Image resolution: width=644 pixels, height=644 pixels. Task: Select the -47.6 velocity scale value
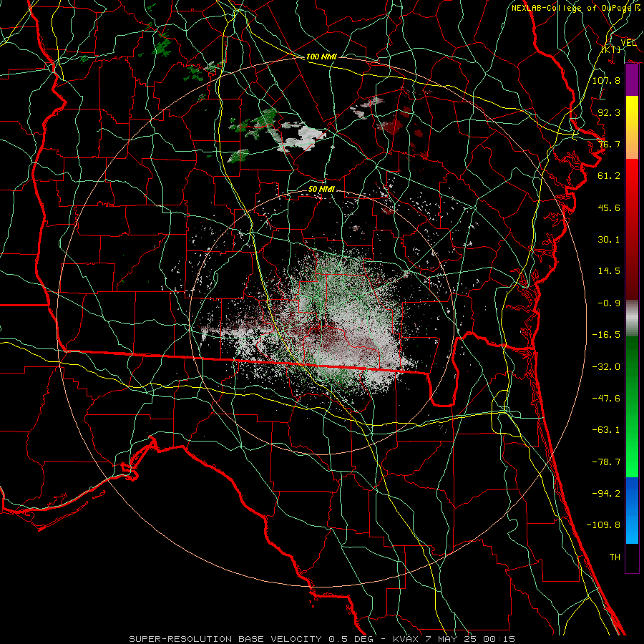pyautogui.click(x=606, y=399)
